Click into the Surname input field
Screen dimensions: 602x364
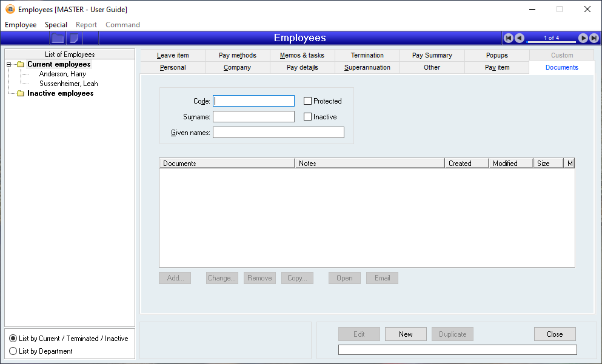253,117
